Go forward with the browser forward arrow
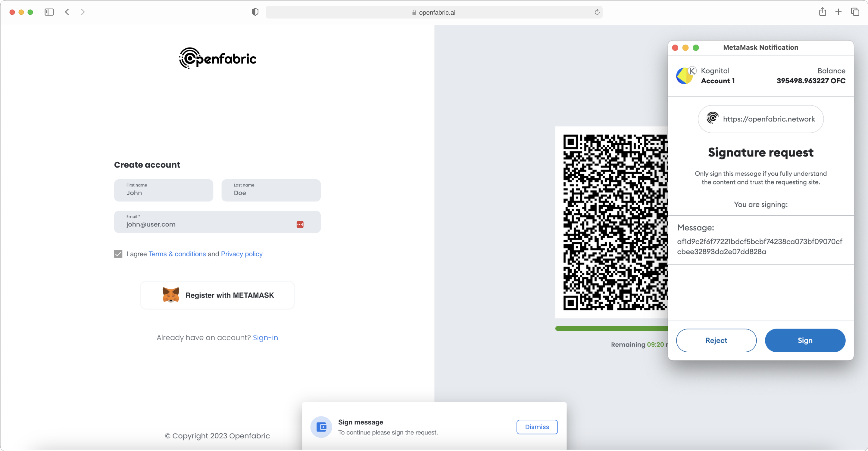Screen dimensions: 868x451 click(83, 12)
